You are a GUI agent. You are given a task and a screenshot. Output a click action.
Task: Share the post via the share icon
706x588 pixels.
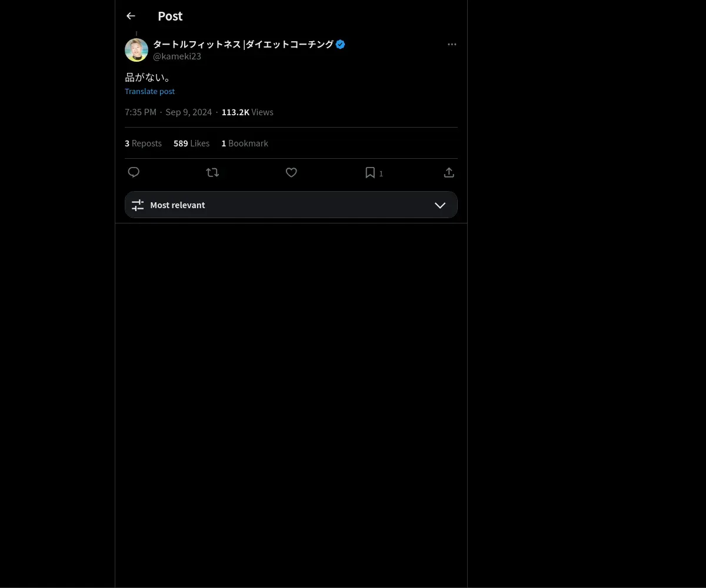click(449, 172)
